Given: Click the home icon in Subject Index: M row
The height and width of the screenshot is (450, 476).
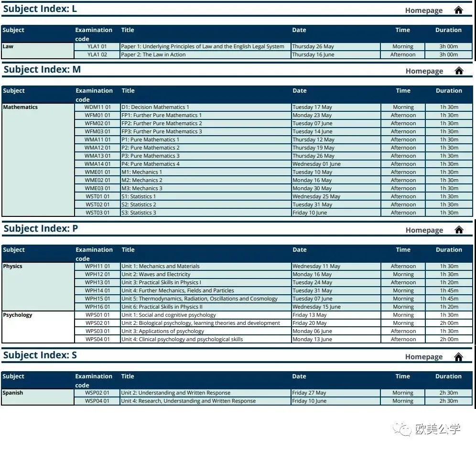Looking at the screenshot, I should tap(459, 71).
